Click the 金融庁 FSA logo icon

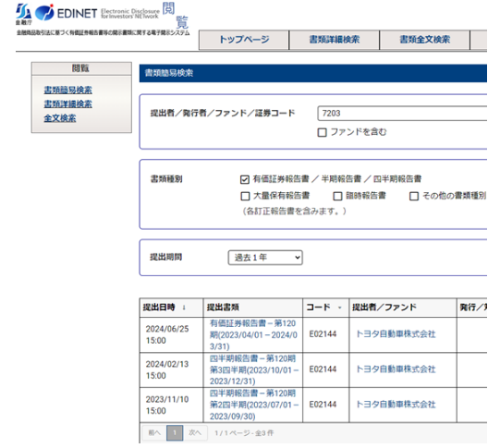24,14
